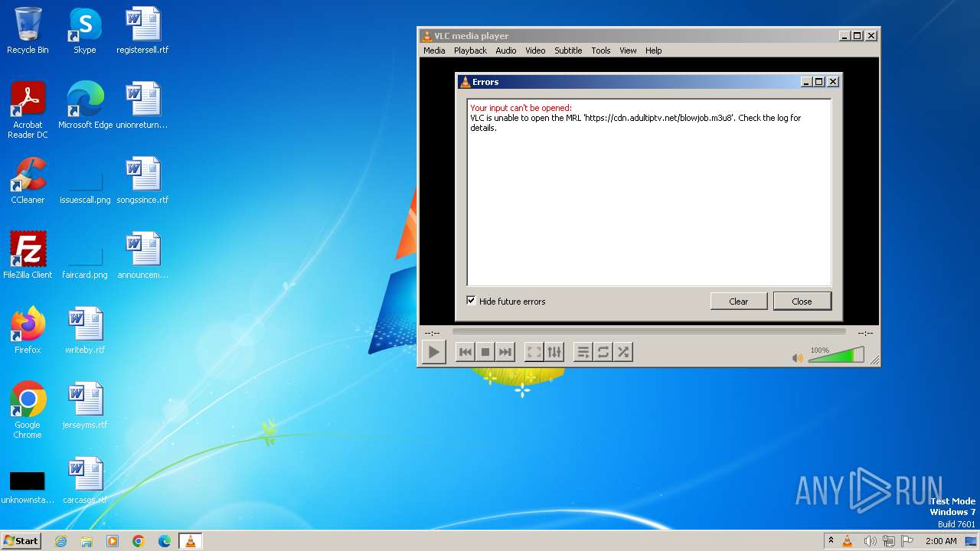Open Internet Explorer from taskbar
The image size is (980, 551).
click(60, 541)
